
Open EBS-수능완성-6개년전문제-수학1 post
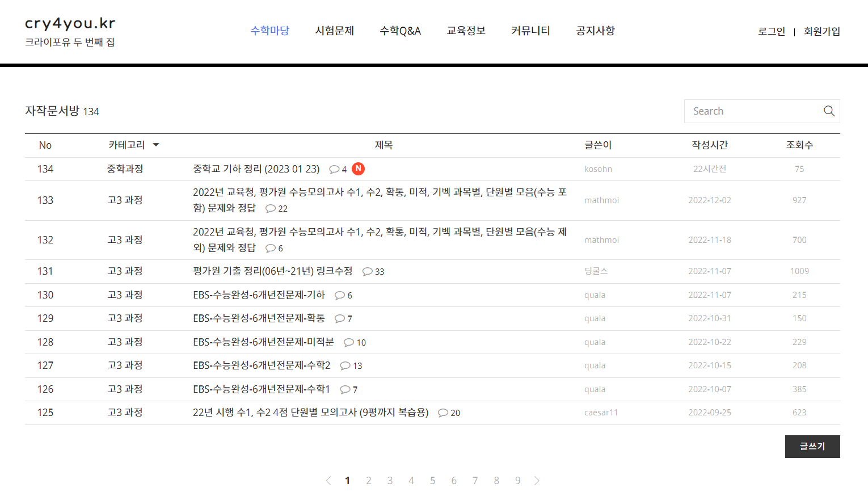262,389
